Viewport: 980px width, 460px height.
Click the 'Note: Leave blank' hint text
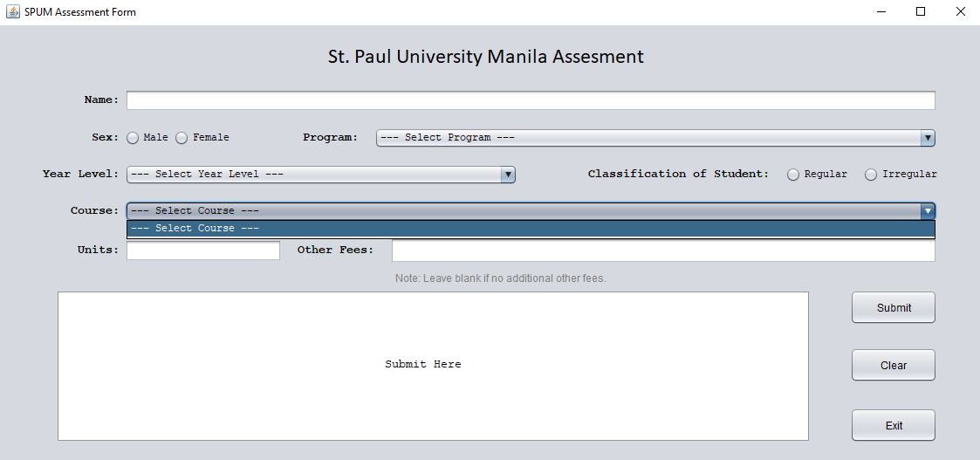(501, 278)
